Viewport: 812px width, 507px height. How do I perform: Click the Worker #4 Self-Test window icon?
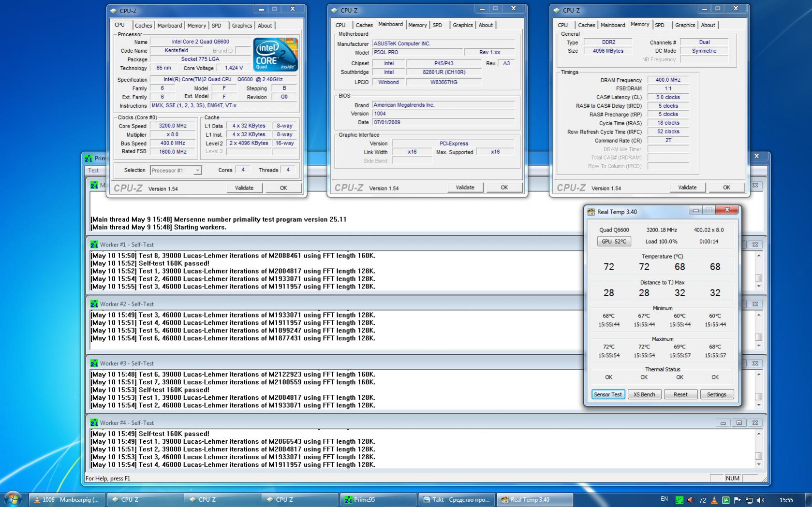(x=94, y=423)
